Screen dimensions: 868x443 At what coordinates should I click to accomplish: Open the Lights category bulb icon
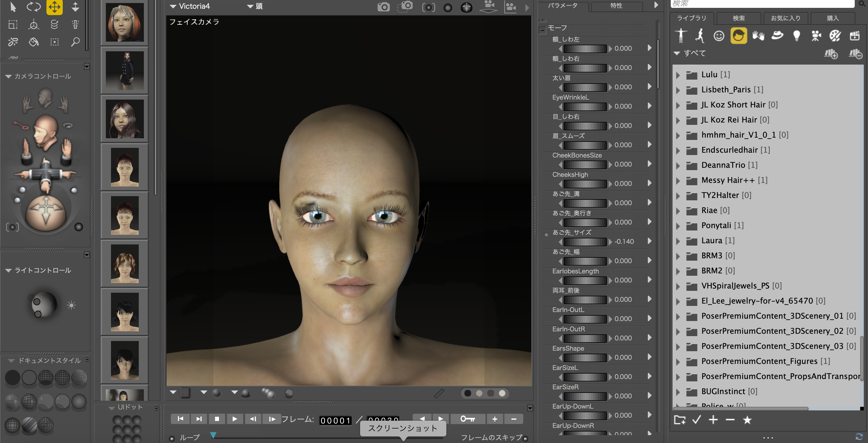tap(797, 36)
